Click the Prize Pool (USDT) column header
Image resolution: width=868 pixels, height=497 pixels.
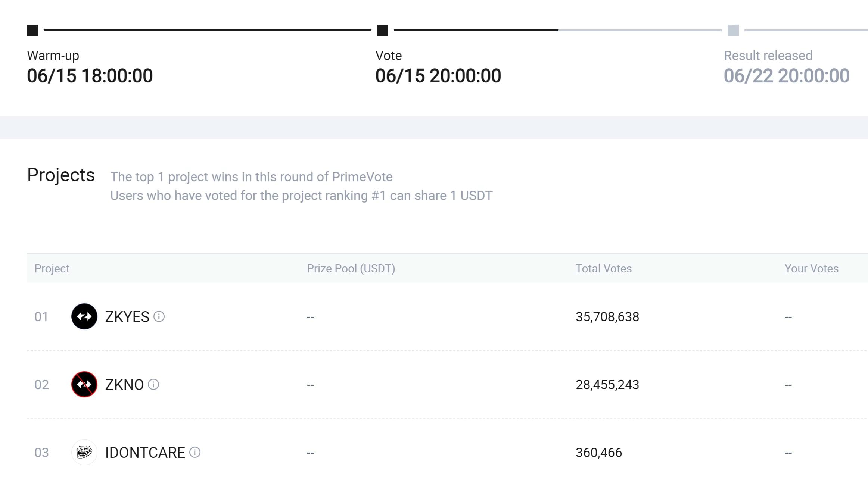tap(351, 268)
